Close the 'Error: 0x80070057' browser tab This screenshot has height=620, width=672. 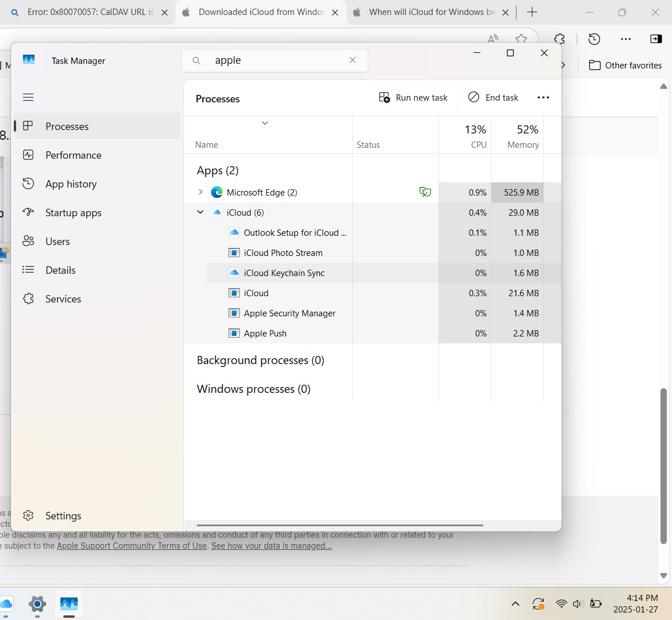point(164,13)
